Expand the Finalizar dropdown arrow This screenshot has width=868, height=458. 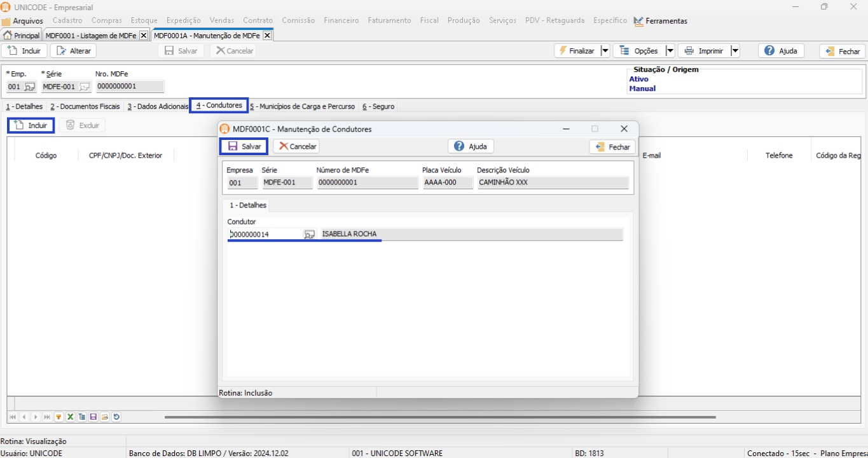click(605, 51)
